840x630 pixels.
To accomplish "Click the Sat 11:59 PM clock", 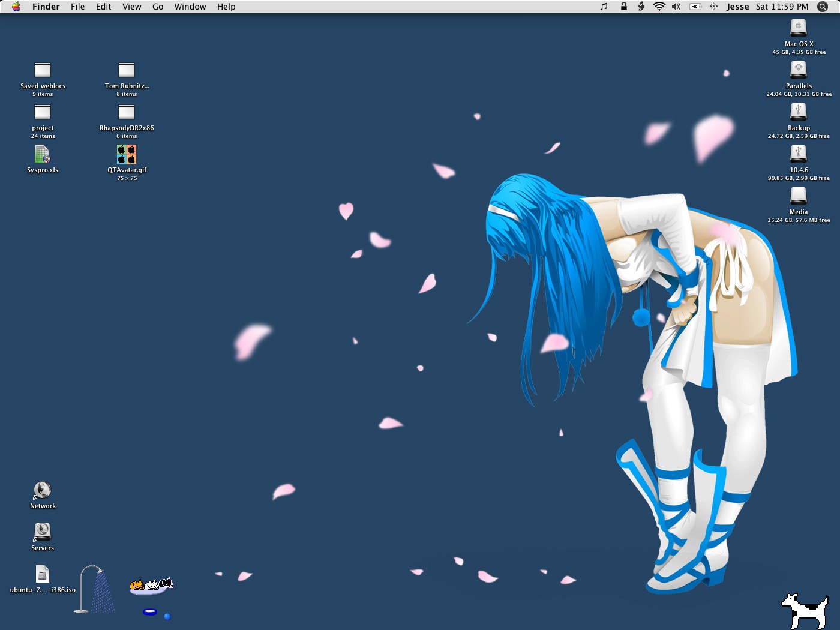I will tap(782, 7).
